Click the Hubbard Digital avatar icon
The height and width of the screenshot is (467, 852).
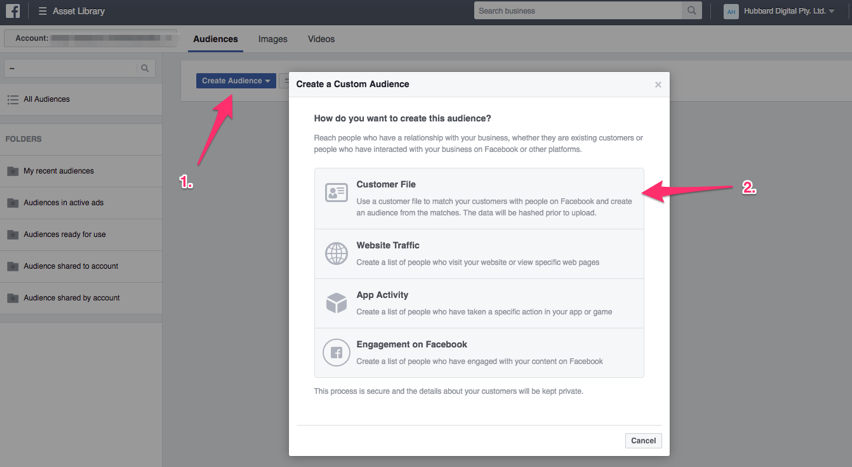pyautogui.click(x=731, y=11)
